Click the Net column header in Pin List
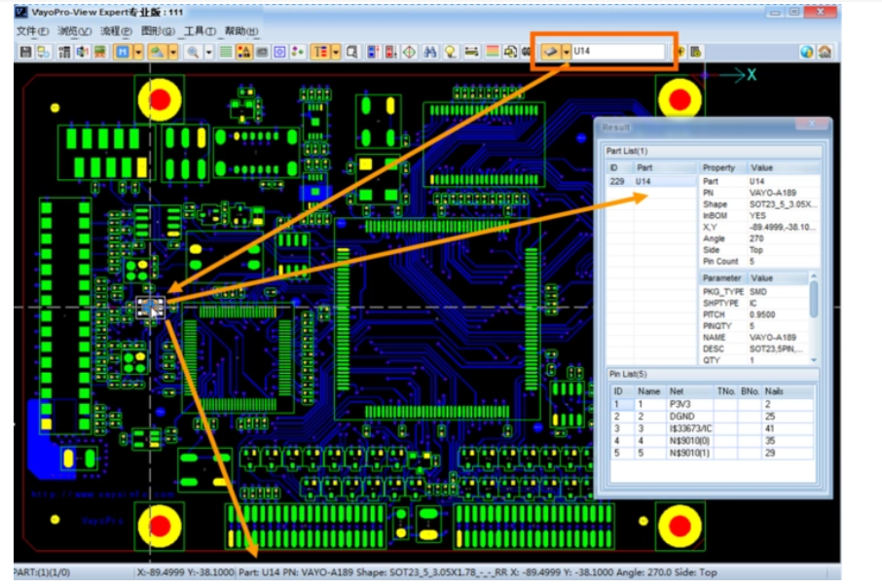This screenshot has width=882, height=588. [x=689, y=391]
